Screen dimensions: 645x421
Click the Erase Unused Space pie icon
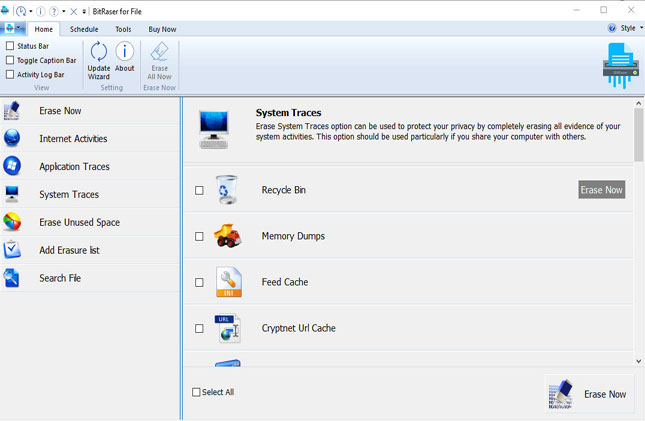coord(12,222)
